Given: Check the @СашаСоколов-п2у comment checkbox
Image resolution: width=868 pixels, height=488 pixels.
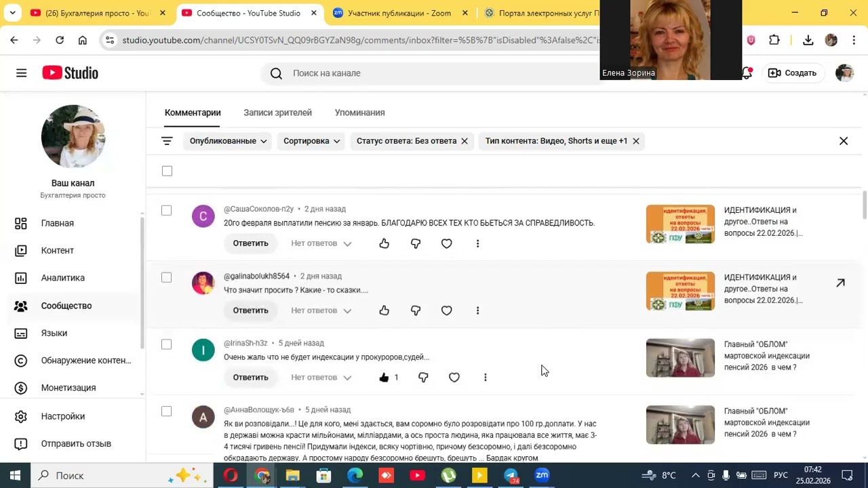Looking at the screenshot, I should 166,211.
